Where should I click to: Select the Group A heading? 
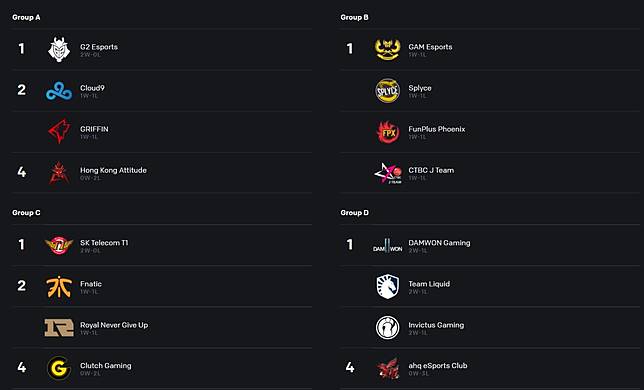pos(26,17)
